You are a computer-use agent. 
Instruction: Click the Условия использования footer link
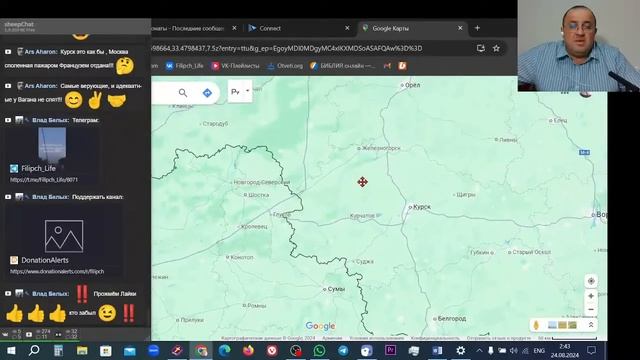(x=376, y=338)
